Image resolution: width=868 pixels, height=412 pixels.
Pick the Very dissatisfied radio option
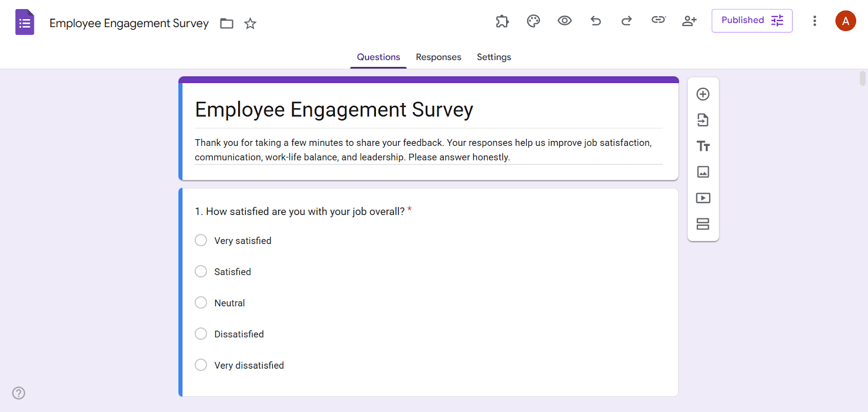click(201, 365)
